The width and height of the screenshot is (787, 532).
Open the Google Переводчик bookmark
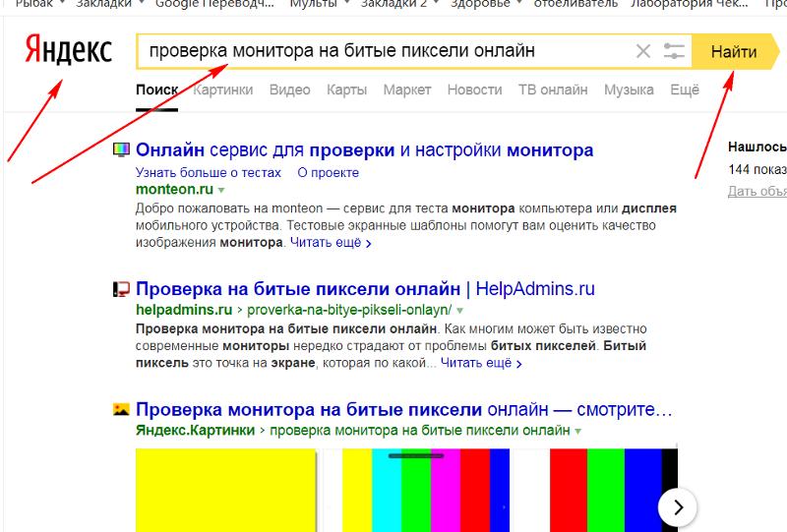(214, 4)
